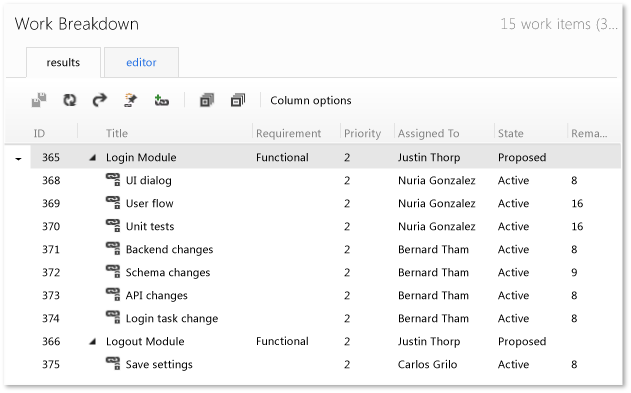Click remaining work 16 in User flow row

click(577, 203)
